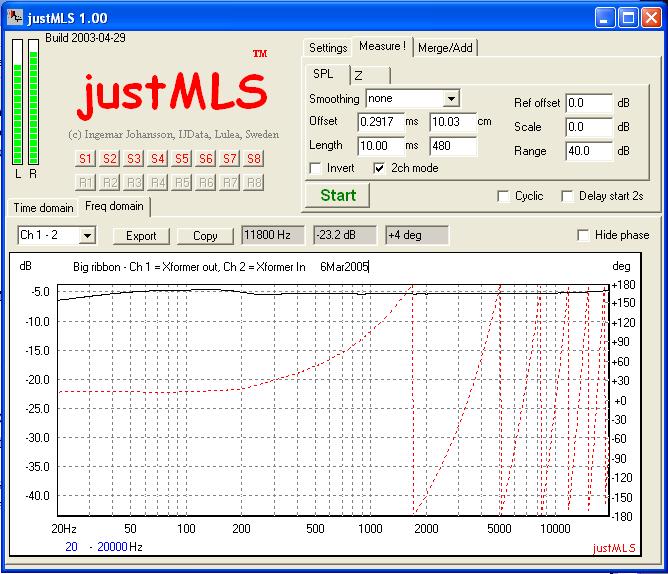Click the Offset cm input field
Screen dimensions: 668x574
click(452, 122)
